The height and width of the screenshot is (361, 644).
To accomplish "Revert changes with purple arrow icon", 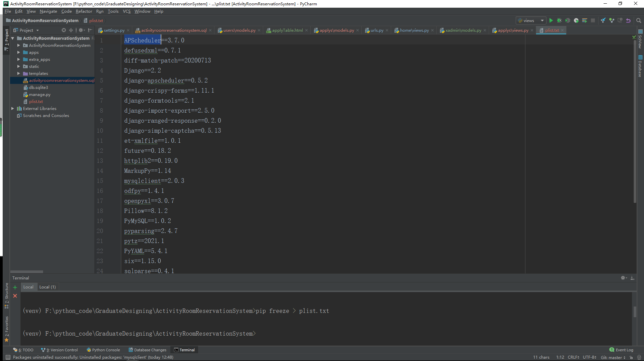I will tap(628, 20).
